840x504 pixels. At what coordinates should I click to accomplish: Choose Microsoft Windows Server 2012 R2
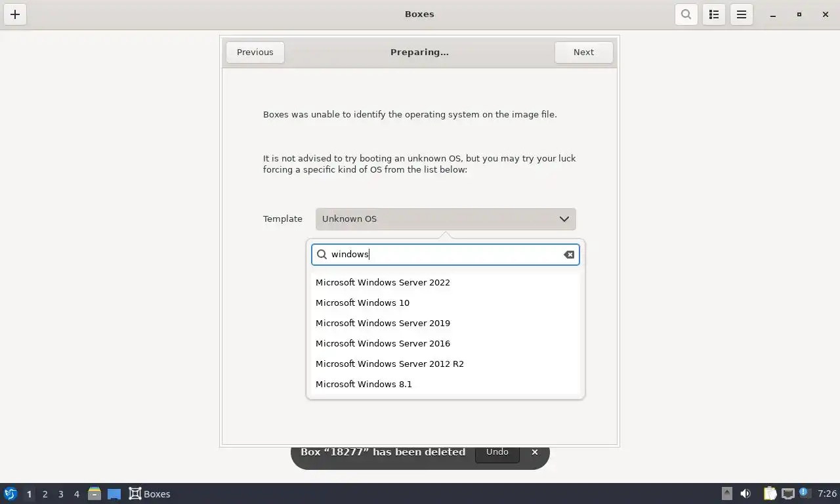click(446, 364)
